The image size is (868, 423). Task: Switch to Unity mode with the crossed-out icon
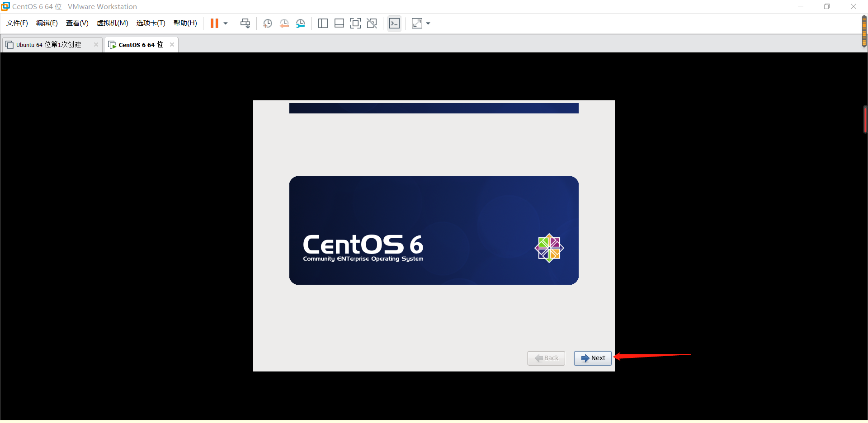coord(372,23)
